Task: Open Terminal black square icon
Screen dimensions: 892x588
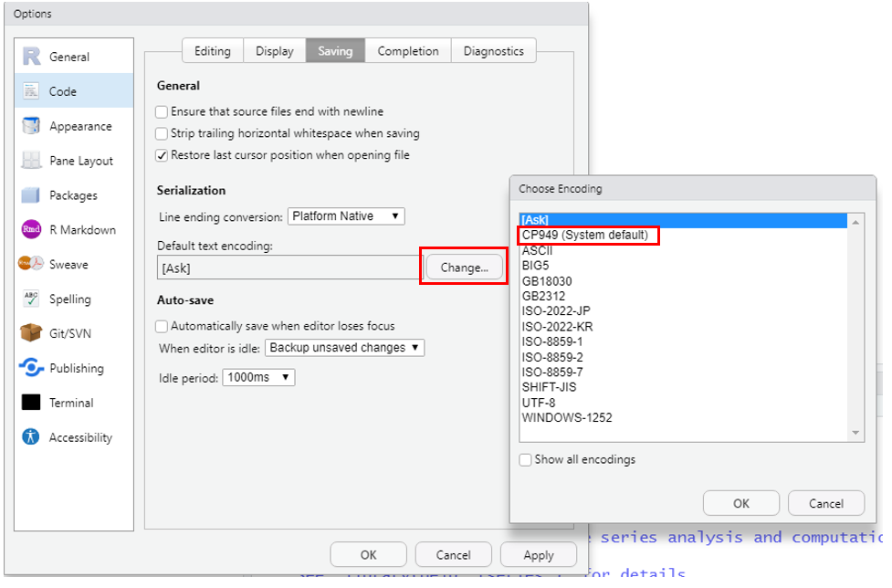Action: (31, 402)
